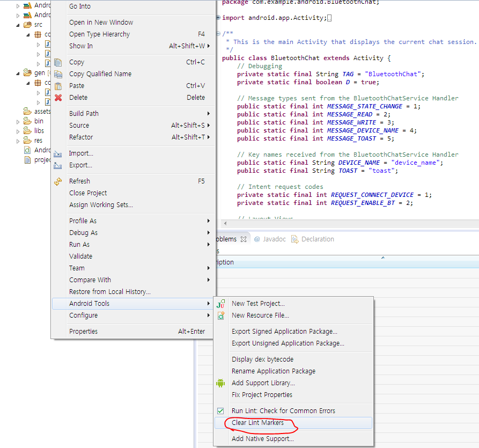Click the gen folder icon
The width and height of the screenshot is (479, 448).
pos(27,73)
